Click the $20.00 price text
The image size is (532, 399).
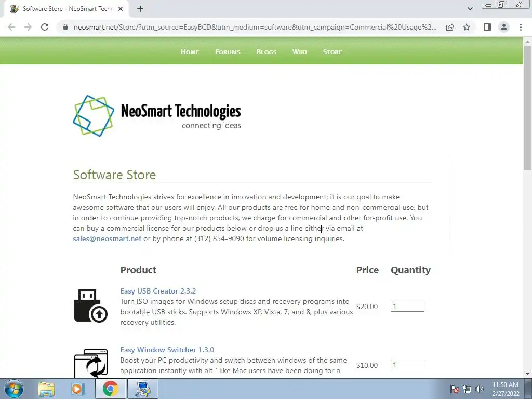367,307
